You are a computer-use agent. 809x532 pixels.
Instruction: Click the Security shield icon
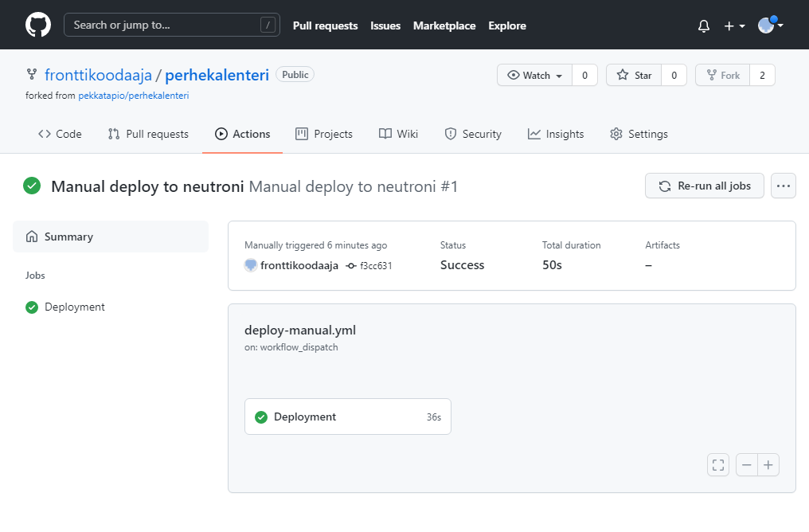point(451,134)
